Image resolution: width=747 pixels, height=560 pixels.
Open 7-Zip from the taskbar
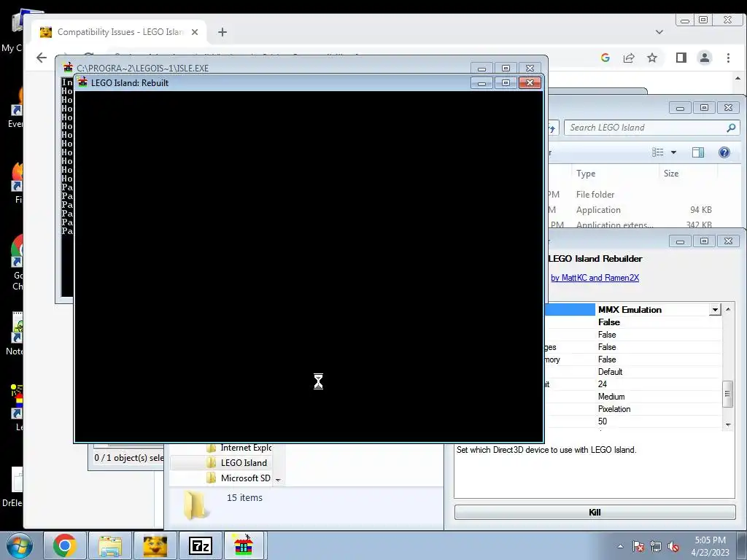[201, 545]
